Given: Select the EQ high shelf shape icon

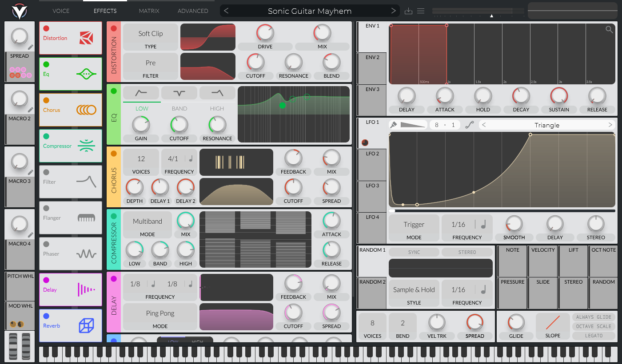Looking at the screenshot, I should (217, 93).
